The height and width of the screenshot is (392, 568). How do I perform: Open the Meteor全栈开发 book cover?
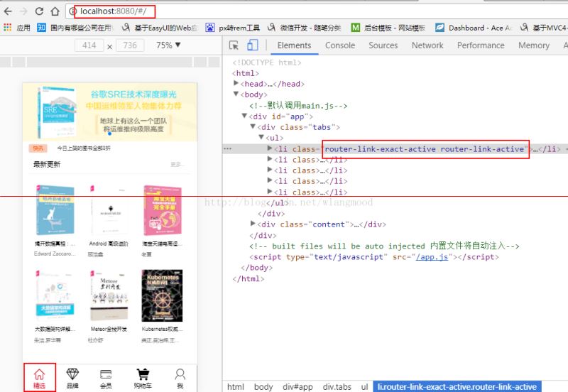click(x=109, y=295)
